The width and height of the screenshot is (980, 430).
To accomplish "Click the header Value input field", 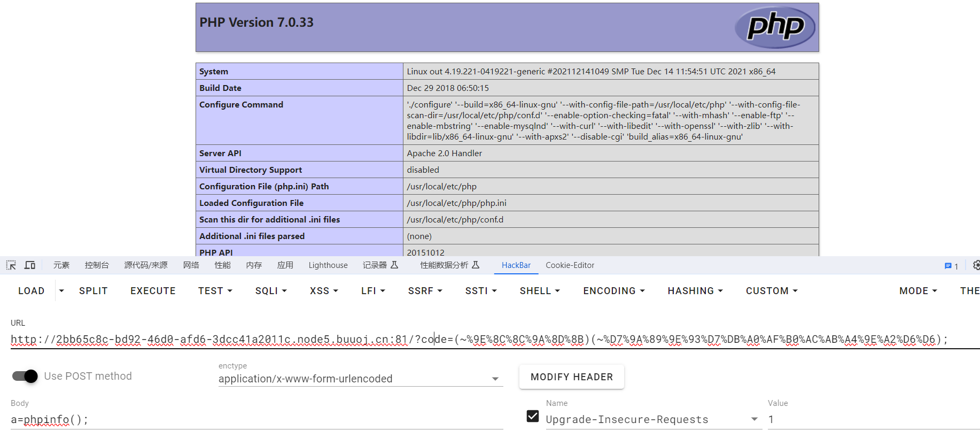I will coord(871,419).
